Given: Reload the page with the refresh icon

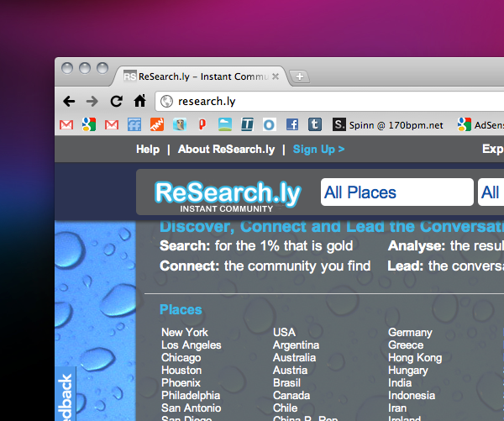Looking at the screenshot, I should (x=117, y=102).
